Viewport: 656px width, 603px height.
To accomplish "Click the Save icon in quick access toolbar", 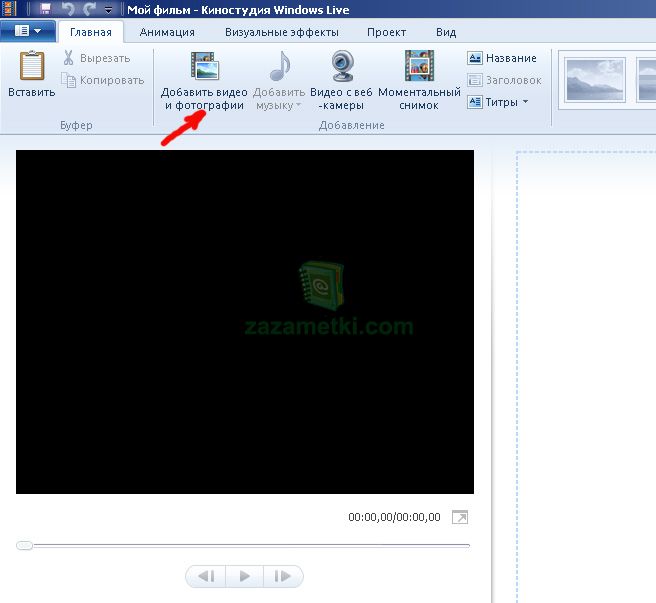I will pyautogui.click(x=45, y=9).
